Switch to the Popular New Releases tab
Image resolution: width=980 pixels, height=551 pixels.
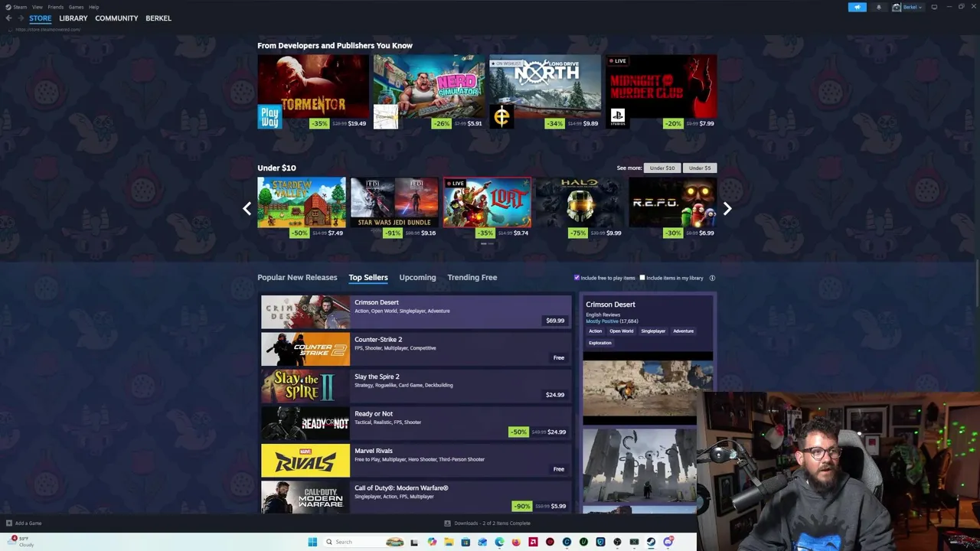297,278
